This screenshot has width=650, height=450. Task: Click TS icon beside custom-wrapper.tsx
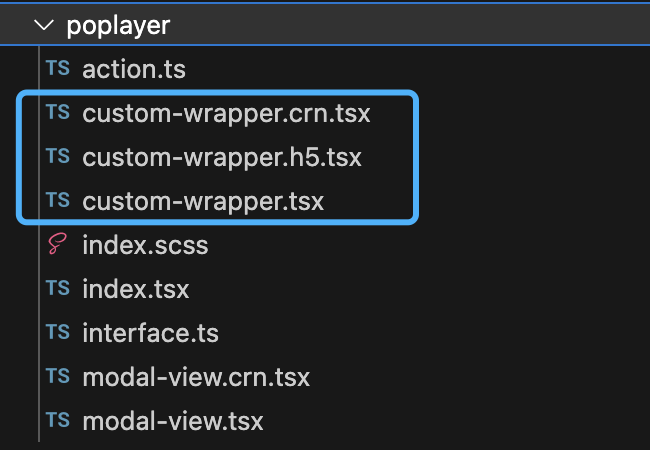(58, 201)
